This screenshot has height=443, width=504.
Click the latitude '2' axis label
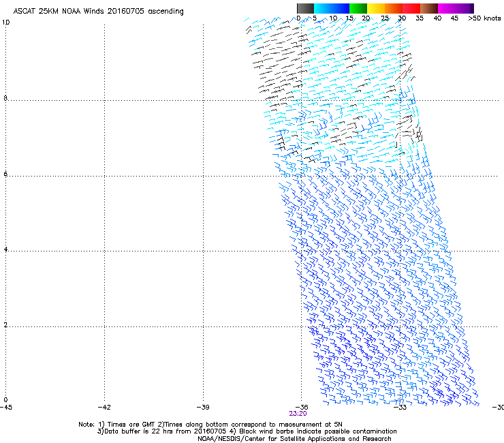[x=5, y=325]
